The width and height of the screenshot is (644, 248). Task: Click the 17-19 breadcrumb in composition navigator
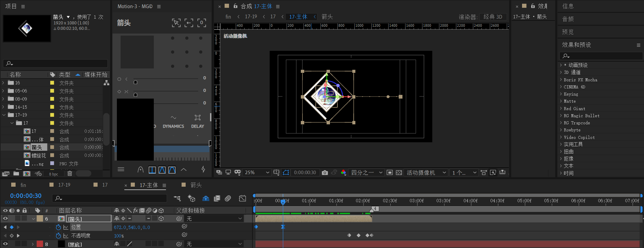click(251, 17)
